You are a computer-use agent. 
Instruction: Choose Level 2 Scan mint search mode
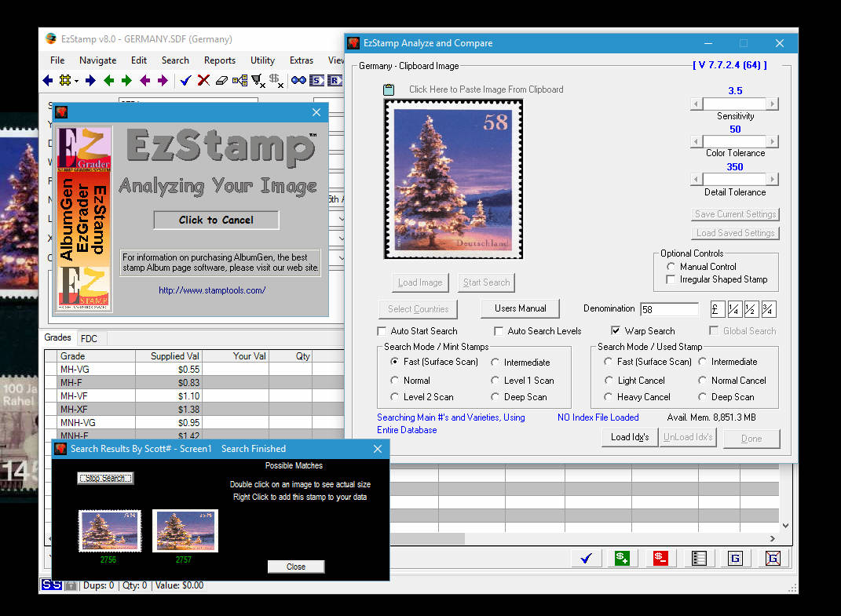[x=394, y=397]
